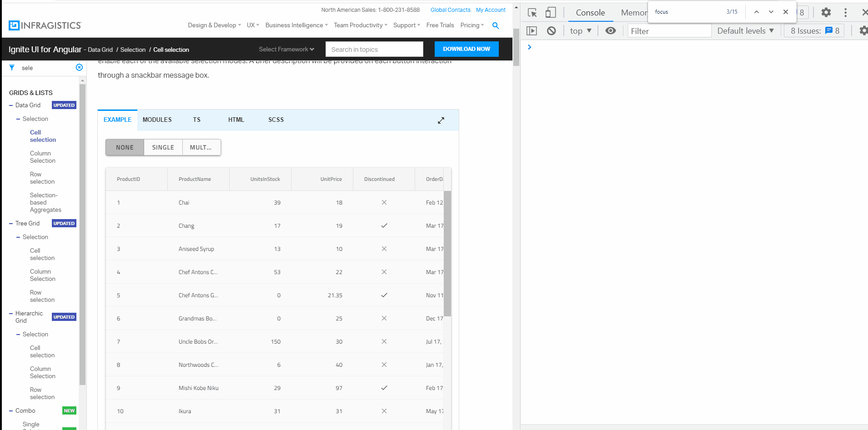Enable MULT selection mode in the example
Screen dimensions: 868x430
point(201,147)
